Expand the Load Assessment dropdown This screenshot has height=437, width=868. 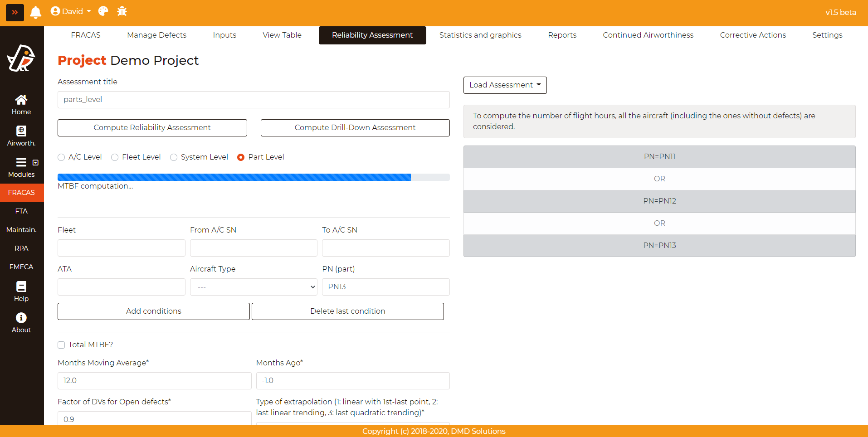pyautogui.click(x=505, y=85)
